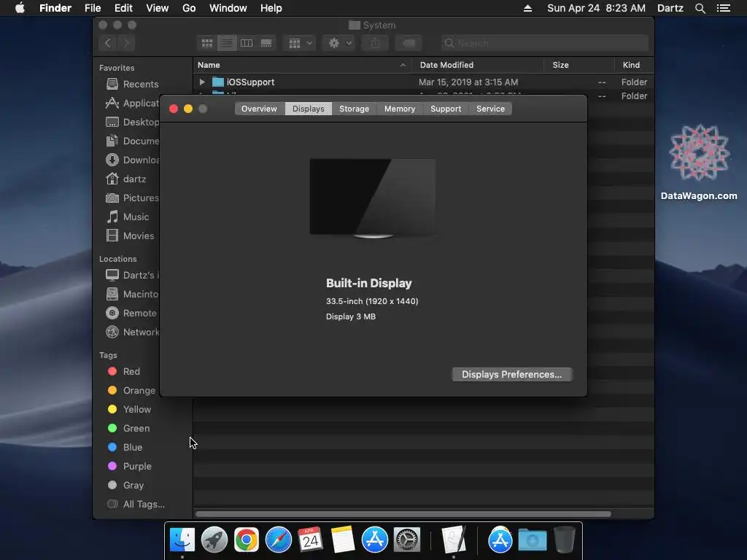Open Safari compass icon in dock
747x560 pixels.
pyautogui.click(x=278, y=540)
